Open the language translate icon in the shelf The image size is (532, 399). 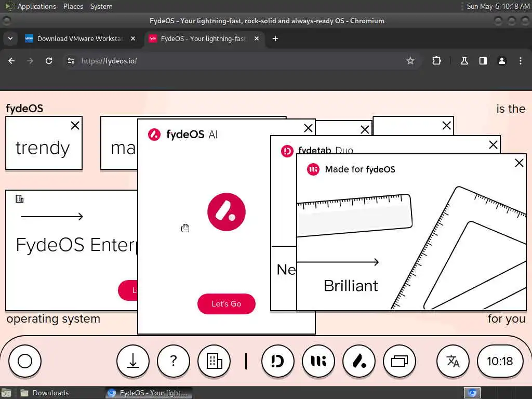tap(453, 361)
